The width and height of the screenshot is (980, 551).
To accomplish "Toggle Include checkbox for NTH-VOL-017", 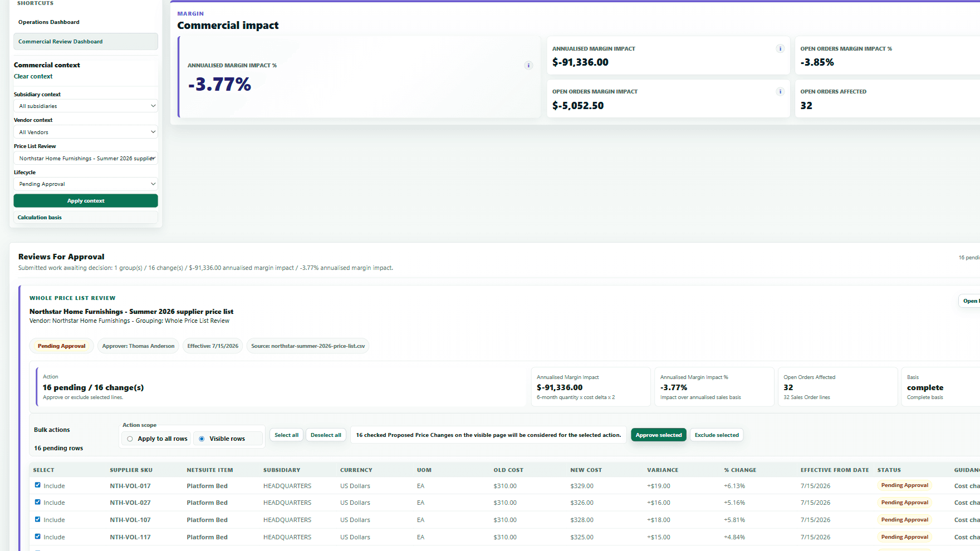I will [x=38, y=485].
